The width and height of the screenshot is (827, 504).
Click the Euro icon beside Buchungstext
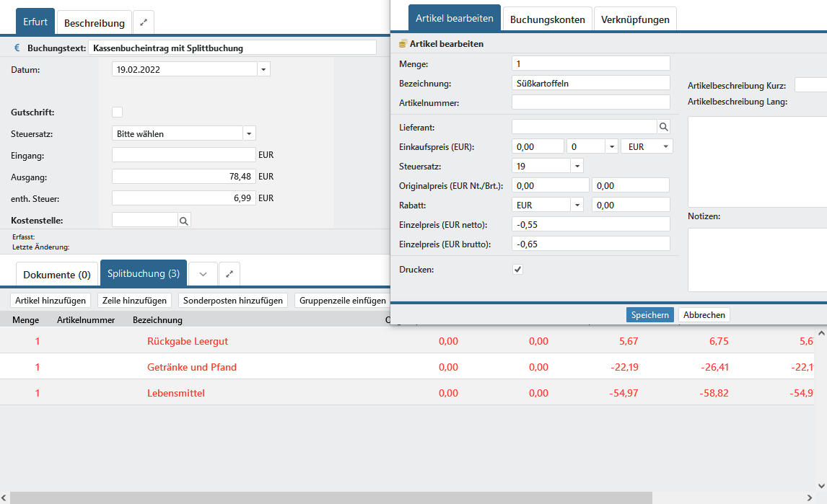(x=17, y=48)
